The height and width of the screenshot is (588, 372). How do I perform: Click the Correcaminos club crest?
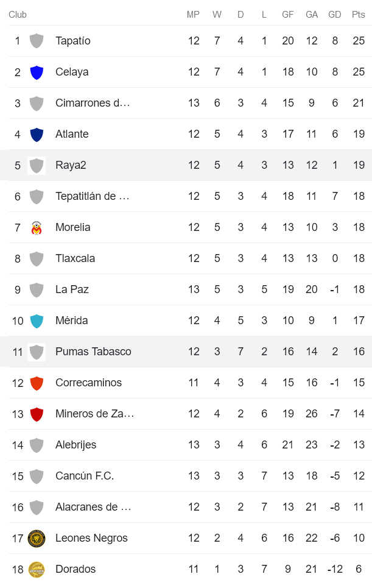(37, 383)
